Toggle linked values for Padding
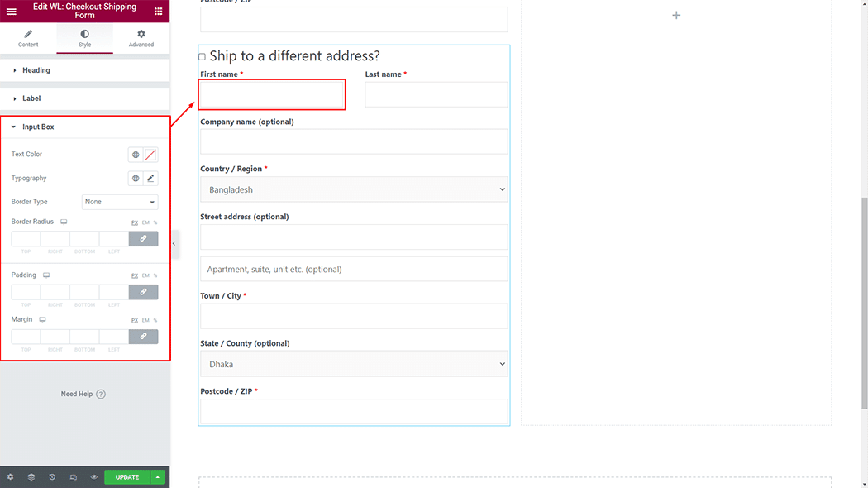 (143, 292)
